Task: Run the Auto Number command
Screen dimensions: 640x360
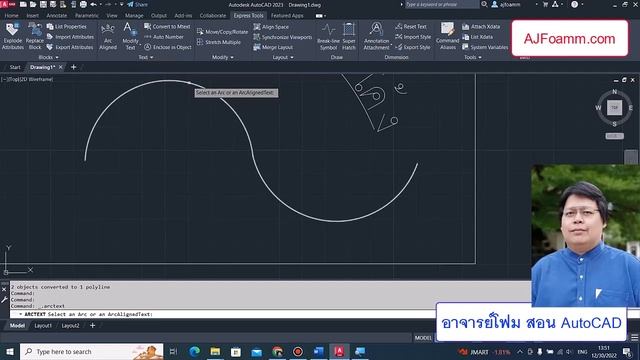Action: click(164, 37)
